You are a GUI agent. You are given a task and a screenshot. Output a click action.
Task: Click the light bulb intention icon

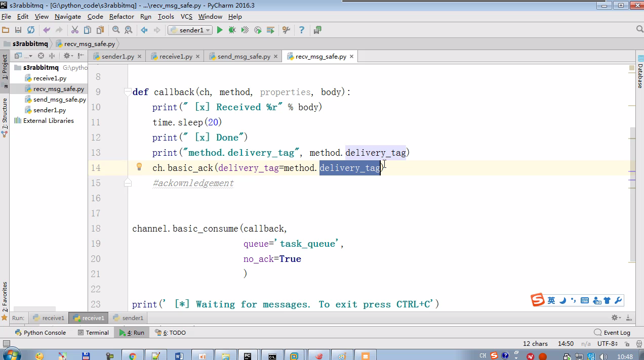click(x=139, y=167)
